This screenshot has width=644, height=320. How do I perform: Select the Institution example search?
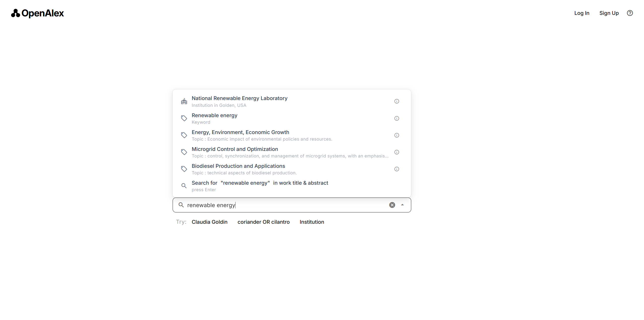[312, 222]
